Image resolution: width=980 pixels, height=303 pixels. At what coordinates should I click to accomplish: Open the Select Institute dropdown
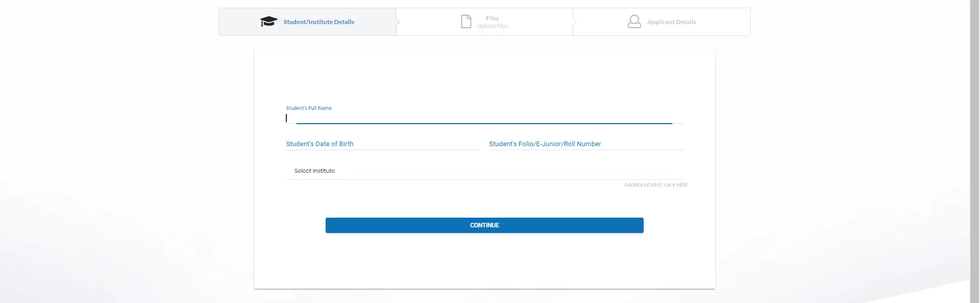(x=484, y=171)
